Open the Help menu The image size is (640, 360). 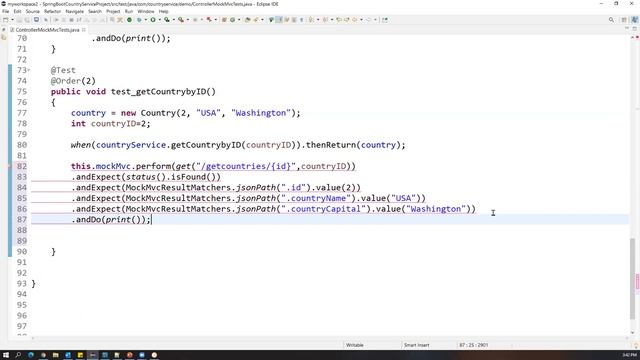click(163, 11)
